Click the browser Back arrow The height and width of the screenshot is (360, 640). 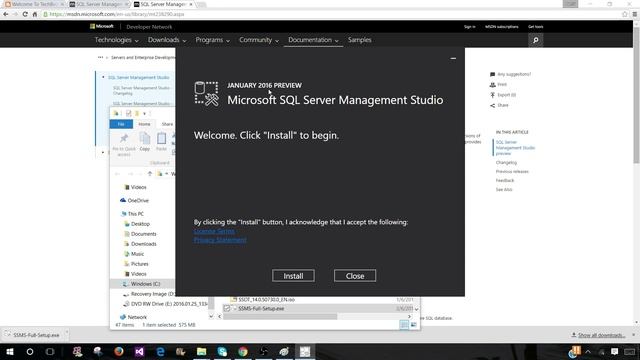point(6,14)
